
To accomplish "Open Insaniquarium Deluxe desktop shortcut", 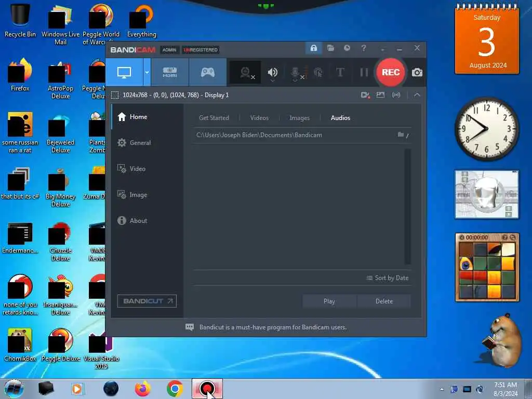I will click(60, 295).
